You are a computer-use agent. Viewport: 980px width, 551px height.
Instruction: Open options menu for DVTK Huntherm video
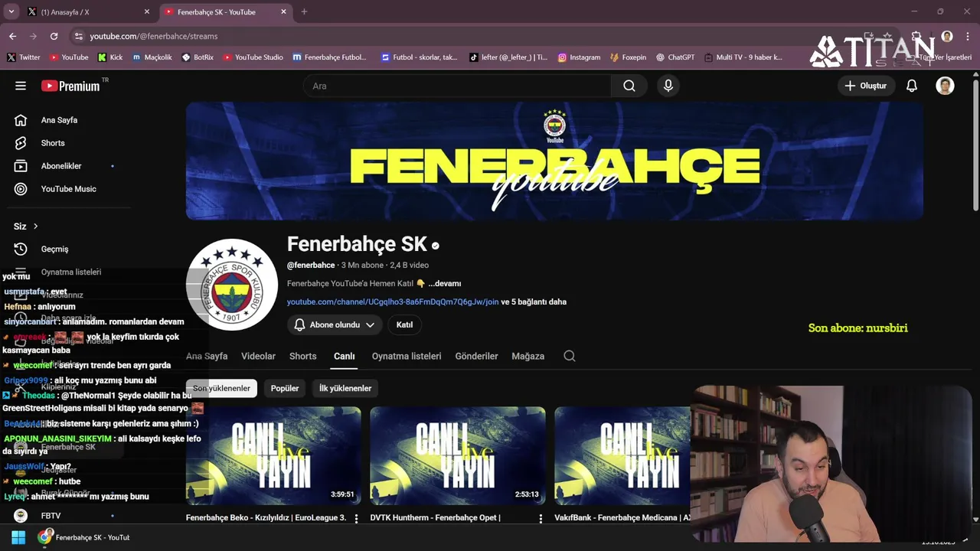pos(541,518)
